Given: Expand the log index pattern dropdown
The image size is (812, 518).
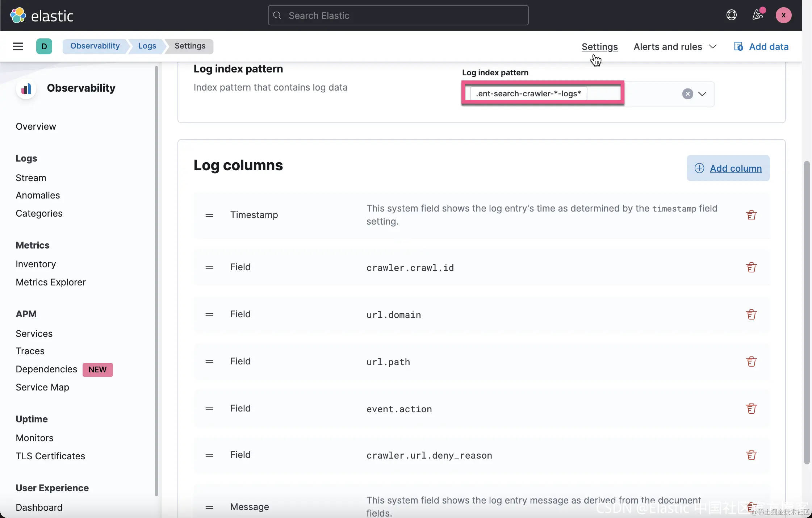Looking at the screenshot, I should pyautogui.click(x=702, y=94).
